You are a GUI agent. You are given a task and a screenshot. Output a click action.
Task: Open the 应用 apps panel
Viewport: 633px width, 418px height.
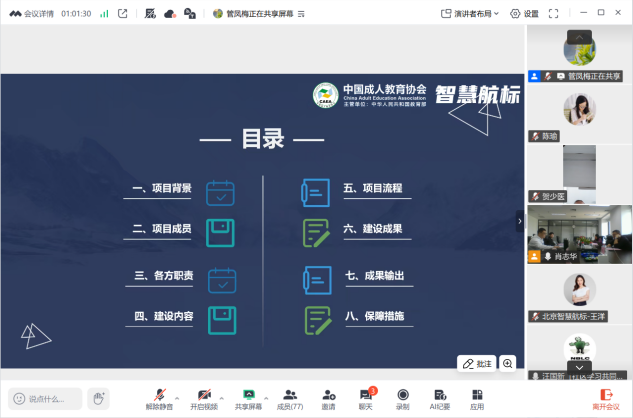[477, 396]
